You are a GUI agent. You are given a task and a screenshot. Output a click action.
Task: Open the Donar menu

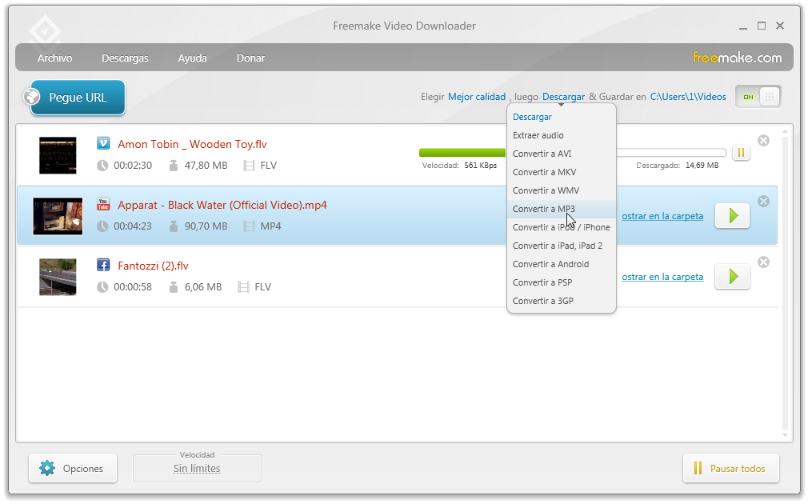tap(250, 58)
